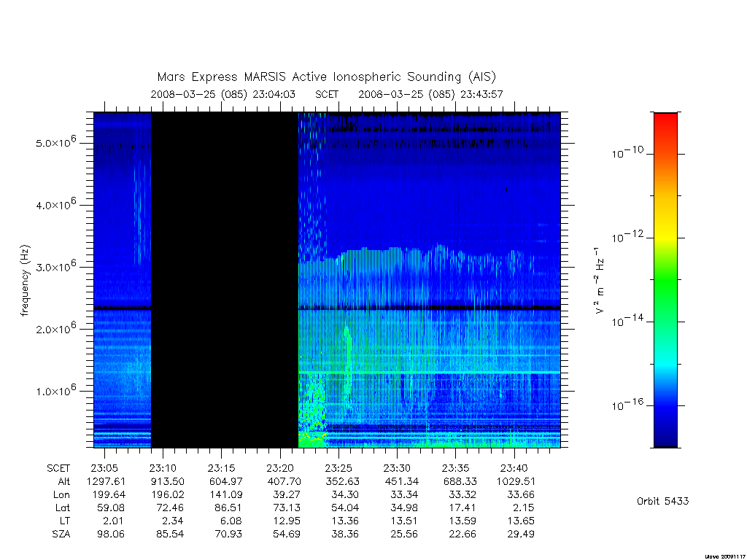The image size is (747, 560).
Task: Click the SZA row label
Action: 61,534
